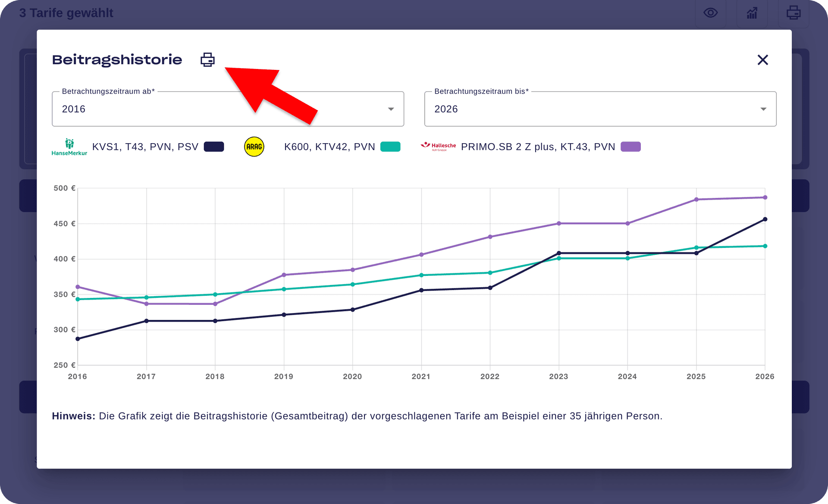Screen dimensions: 828x504
Task: Click the arrow of the 2026 end-year field
Action: (x=763, y=109)
